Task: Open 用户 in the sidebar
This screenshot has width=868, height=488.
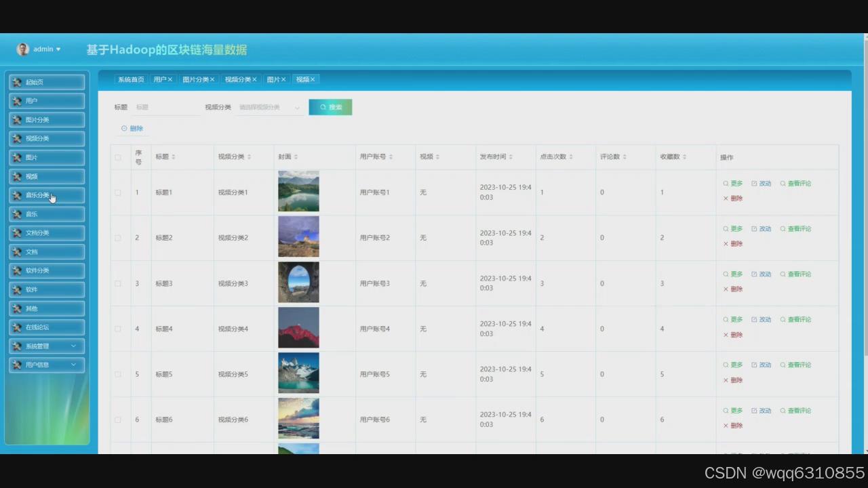Action: [47, 101]
